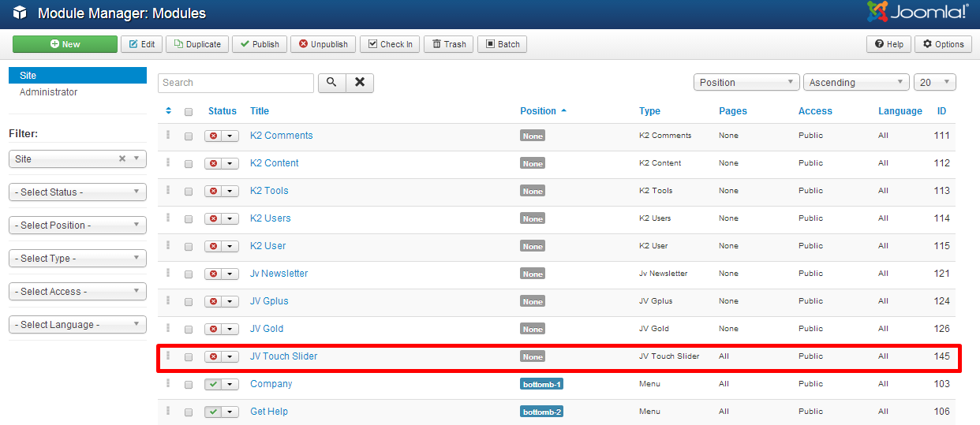Click drag handle icon for Get Help row
Screen dimensions: 980x425
click(x=168, y=411)
